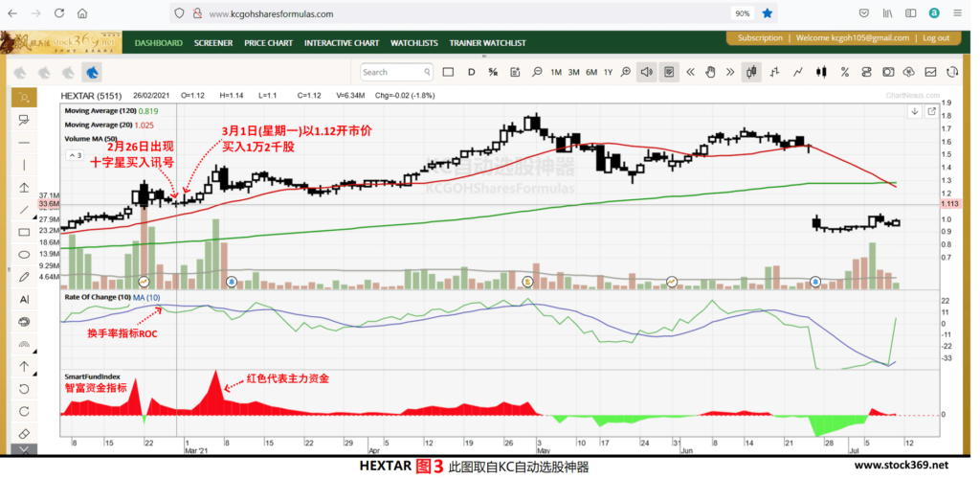Click the stock Search field
980x479 pixels.
pyautogui.click(x=397, y=72)
